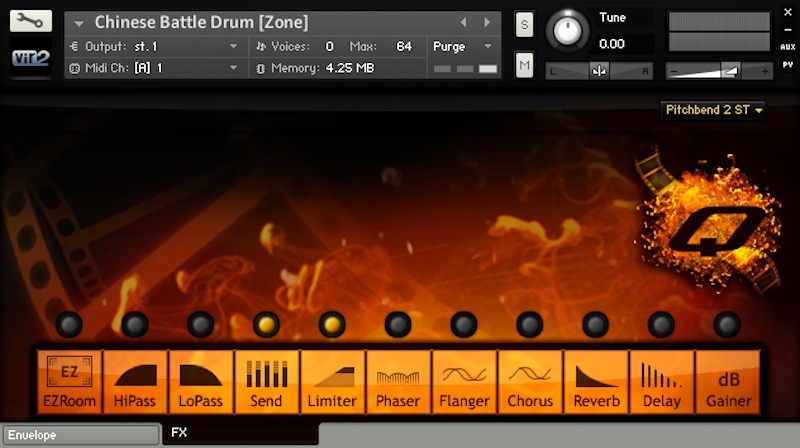Open the Flanger effect icon

click(x=464, y=382)
